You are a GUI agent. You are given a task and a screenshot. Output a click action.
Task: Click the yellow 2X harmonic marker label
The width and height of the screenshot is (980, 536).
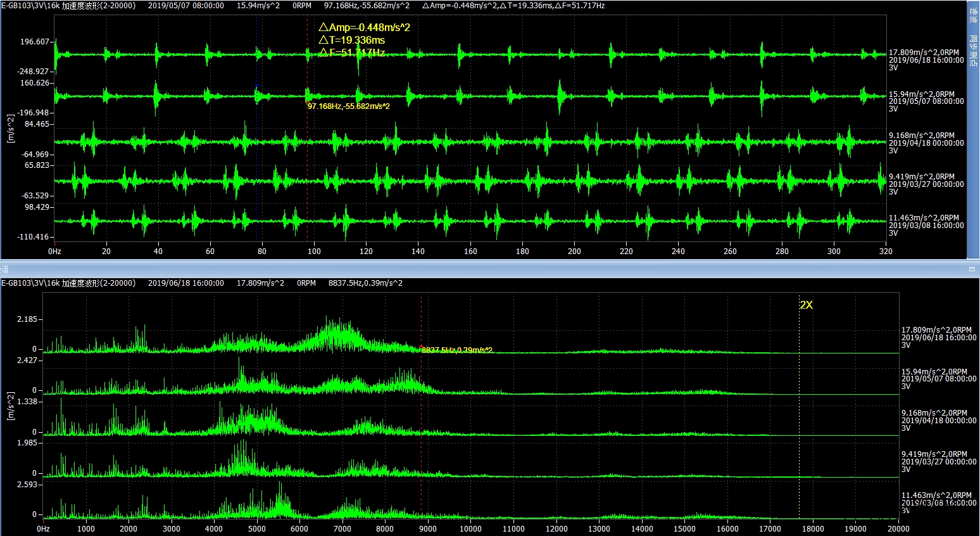pos(806,305)
